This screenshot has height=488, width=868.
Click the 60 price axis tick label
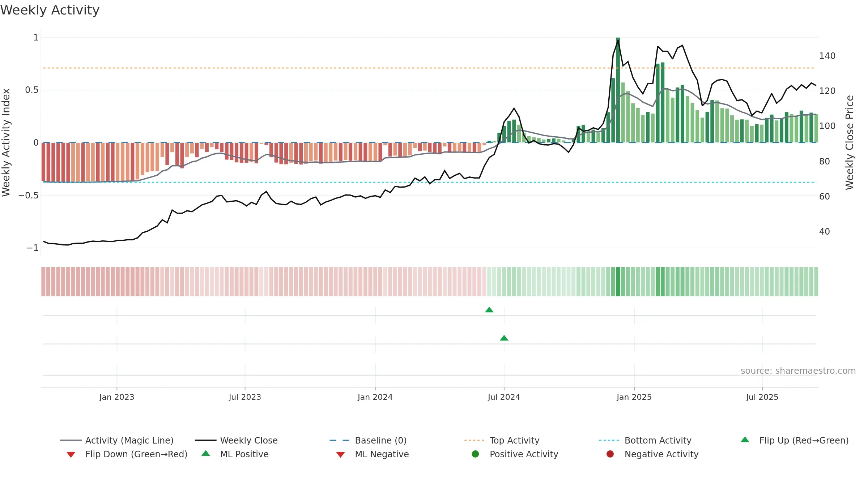tap(825, 196)
